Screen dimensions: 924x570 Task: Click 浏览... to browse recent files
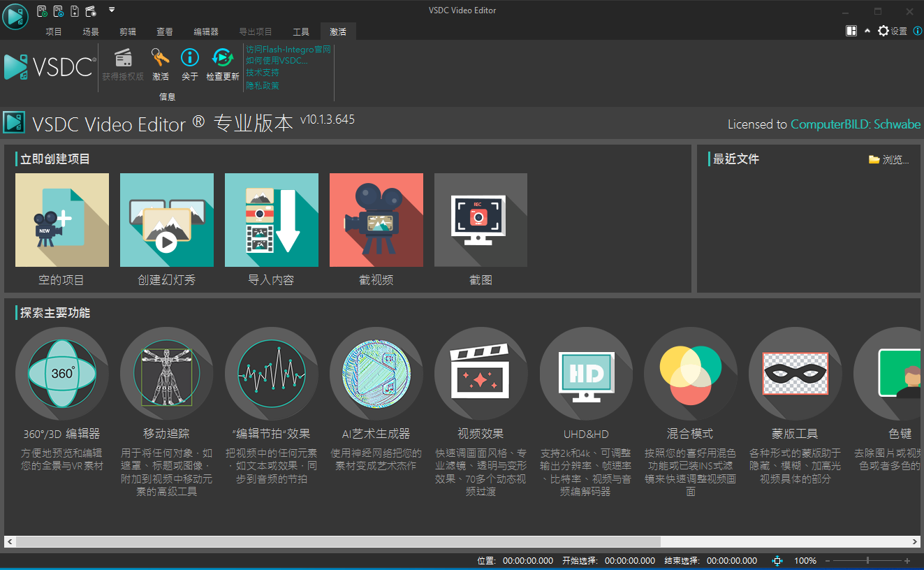click(x=889, y=160)
